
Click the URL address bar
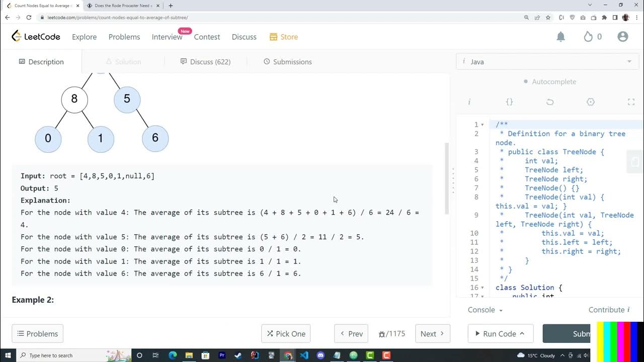coord(282,17)
